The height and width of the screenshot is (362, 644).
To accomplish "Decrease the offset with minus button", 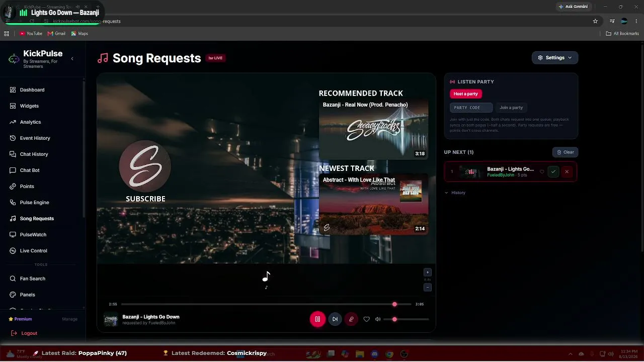I will point(428,288).
